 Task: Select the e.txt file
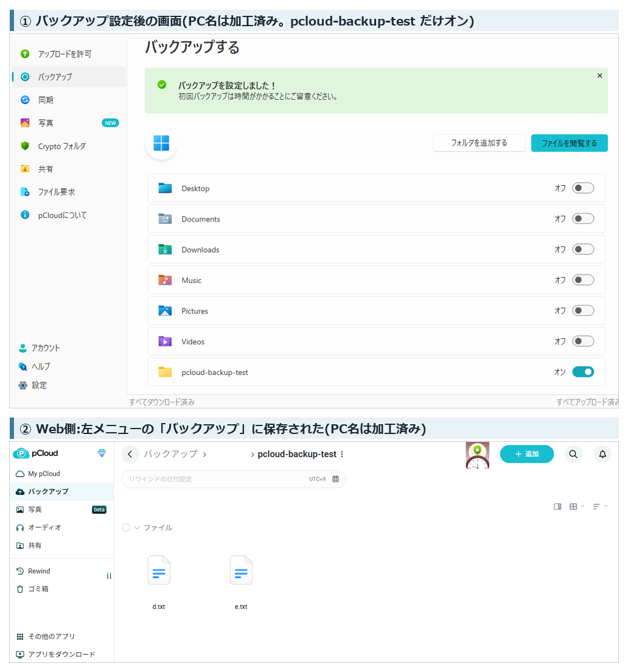click(241, 583)
